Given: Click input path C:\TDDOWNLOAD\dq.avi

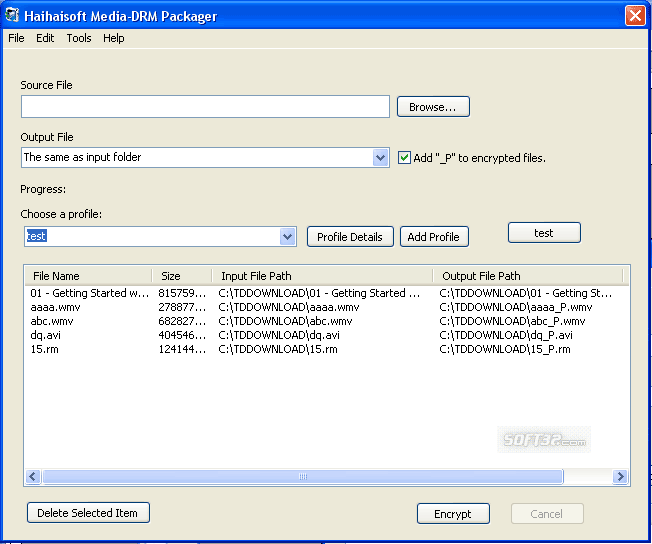Looking at the screenshot, I should click(279, 335).
